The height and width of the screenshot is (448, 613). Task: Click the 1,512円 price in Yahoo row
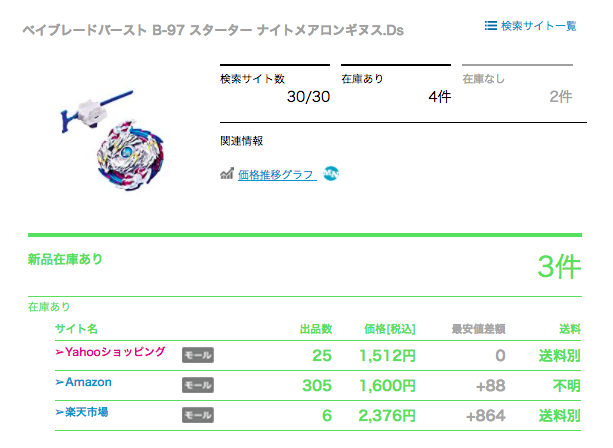pos(387,356)
